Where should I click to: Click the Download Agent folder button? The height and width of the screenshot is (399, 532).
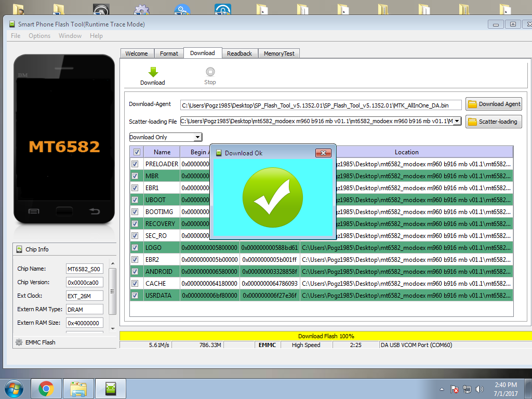(494, 104)
